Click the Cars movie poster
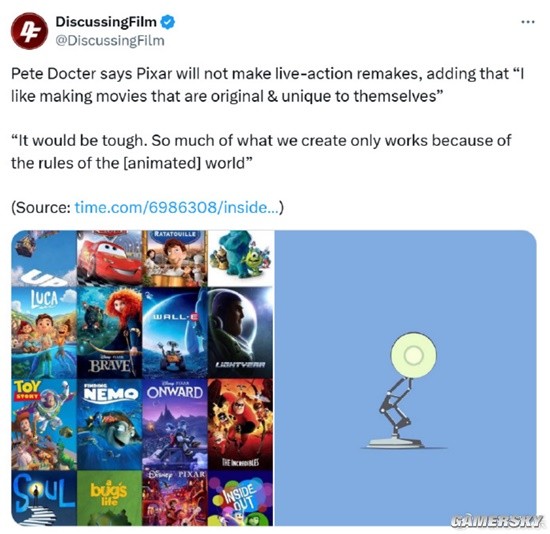 tap(109, 257)
